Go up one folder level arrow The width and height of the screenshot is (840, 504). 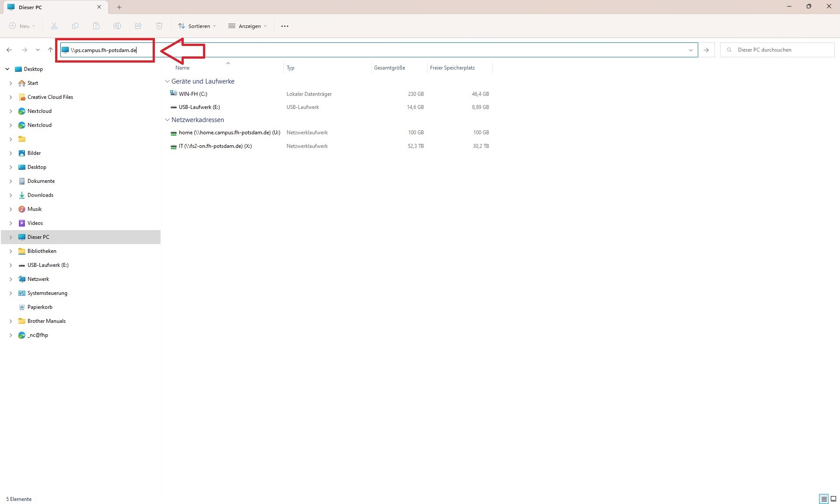(x=50, y=50)
